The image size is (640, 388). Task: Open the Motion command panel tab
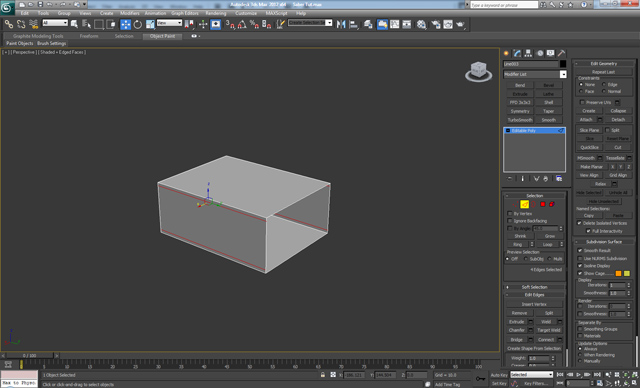(x=540, y=53)
